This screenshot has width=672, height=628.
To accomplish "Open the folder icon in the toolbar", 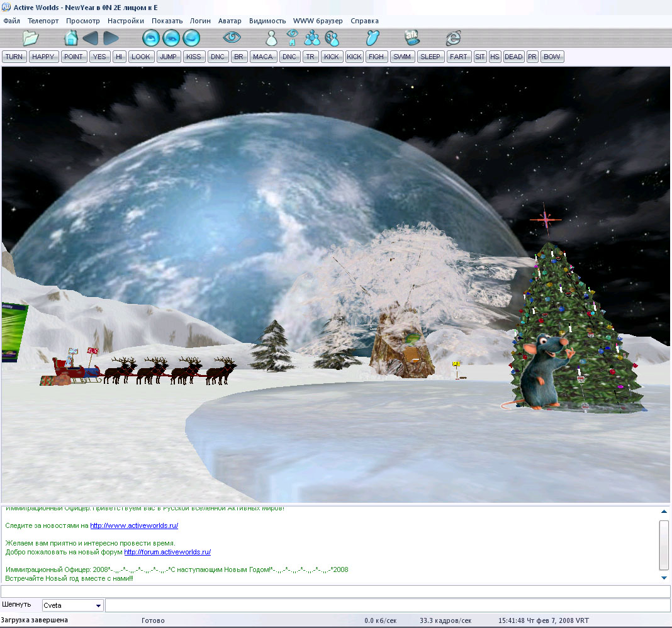I will tap(30, 38).
